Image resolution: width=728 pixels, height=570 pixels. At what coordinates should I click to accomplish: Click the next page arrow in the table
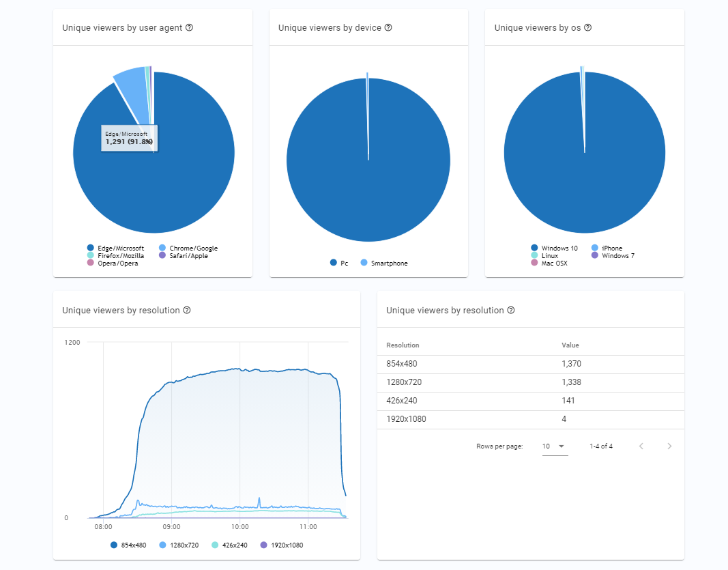[x=669, y=446]
